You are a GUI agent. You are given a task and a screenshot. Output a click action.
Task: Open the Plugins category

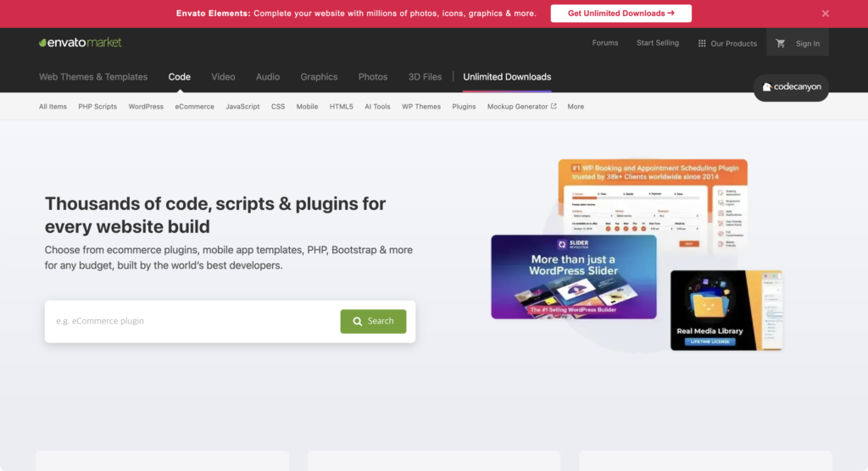[464, 106]
